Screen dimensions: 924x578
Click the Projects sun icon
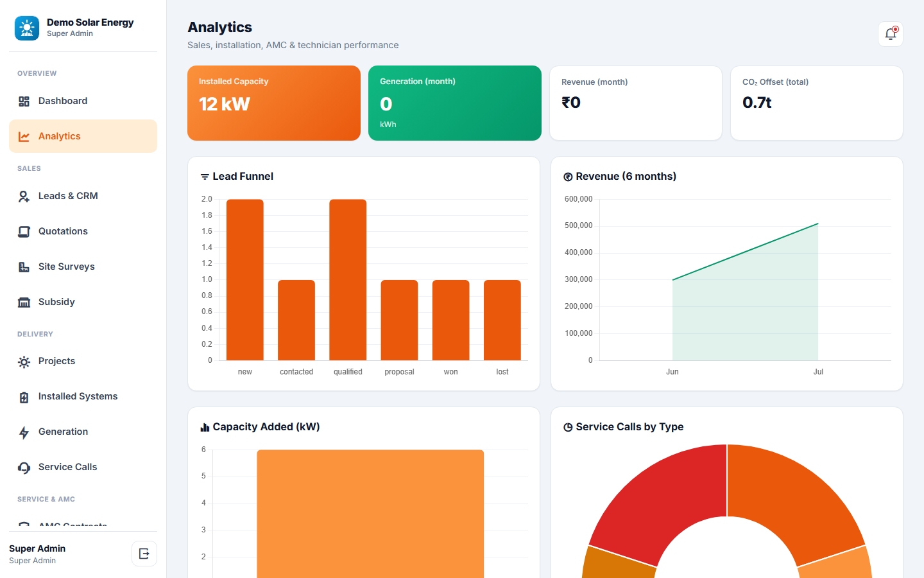point(24,362)
